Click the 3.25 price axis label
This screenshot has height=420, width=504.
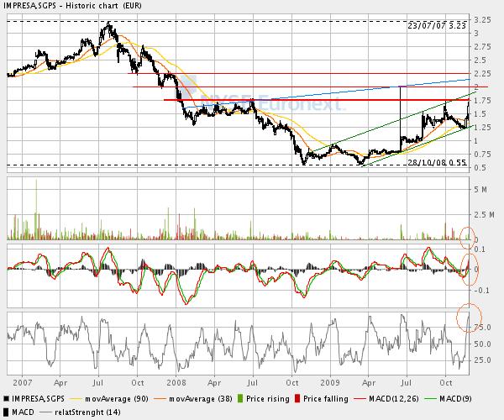[482, 20]
